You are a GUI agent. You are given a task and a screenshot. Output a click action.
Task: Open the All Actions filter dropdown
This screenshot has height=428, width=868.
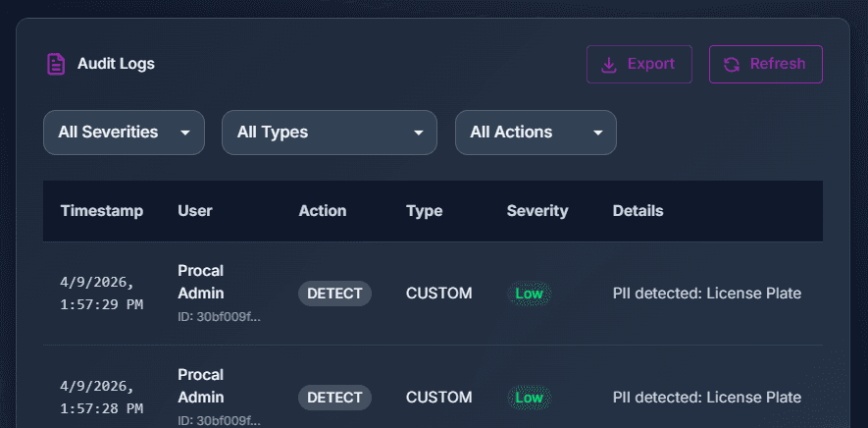click(x=536, y=133)
